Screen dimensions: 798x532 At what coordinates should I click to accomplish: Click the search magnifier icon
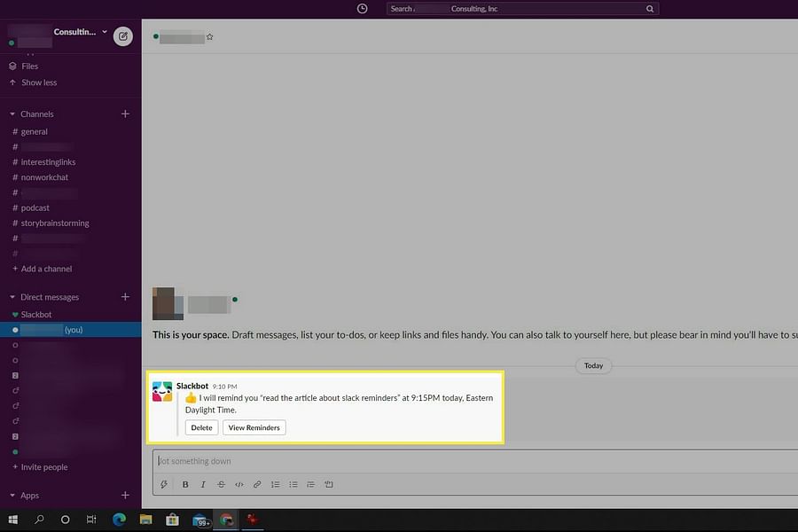coord(650,9)
